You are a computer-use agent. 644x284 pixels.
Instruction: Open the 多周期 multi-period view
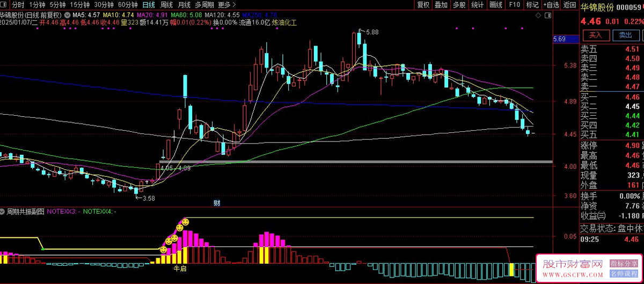coord(204,5)
